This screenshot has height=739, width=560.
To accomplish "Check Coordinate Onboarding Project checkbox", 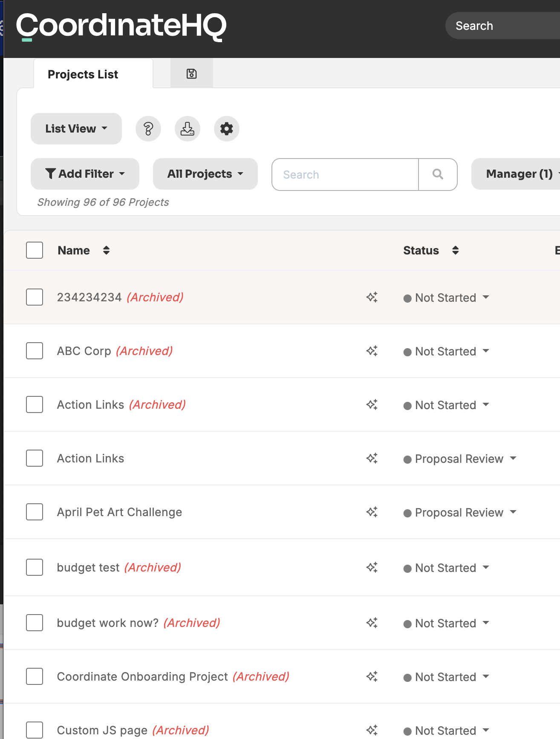I will pyautogui.click(x=35, y=676).
